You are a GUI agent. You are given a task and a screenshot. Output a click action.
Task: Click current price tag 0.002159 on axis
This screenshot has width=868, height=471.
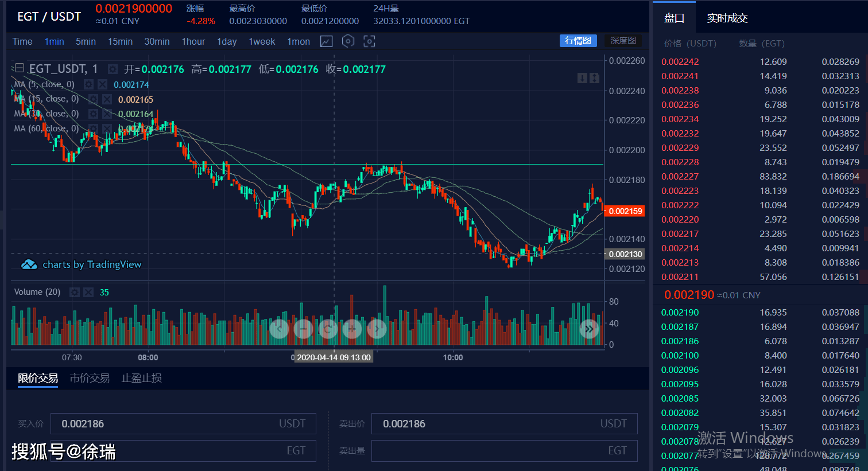[x=625, y=211]
